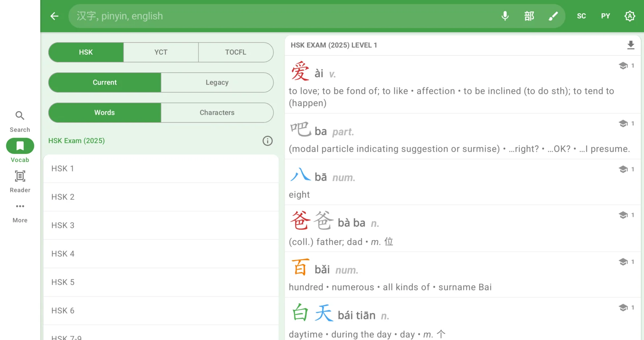Open Search in the side navigation
The image size is (644, 340).
coord(20,122)
